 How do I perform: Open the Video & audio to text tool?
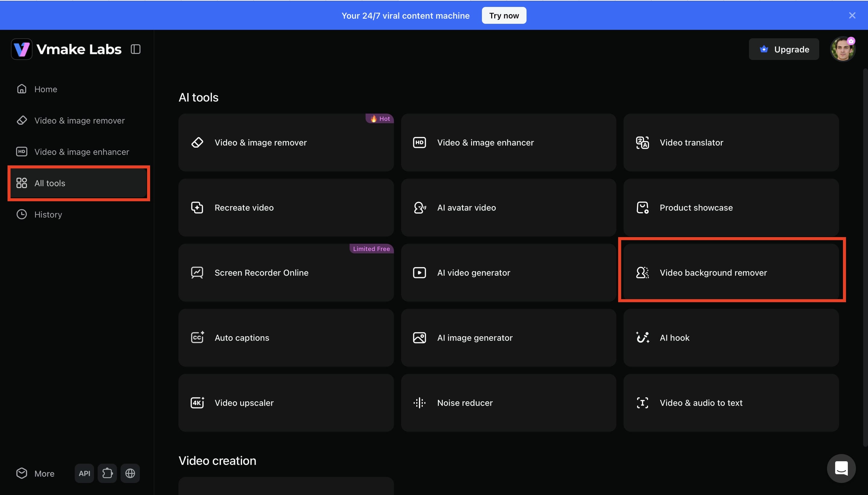click(731, 403)
